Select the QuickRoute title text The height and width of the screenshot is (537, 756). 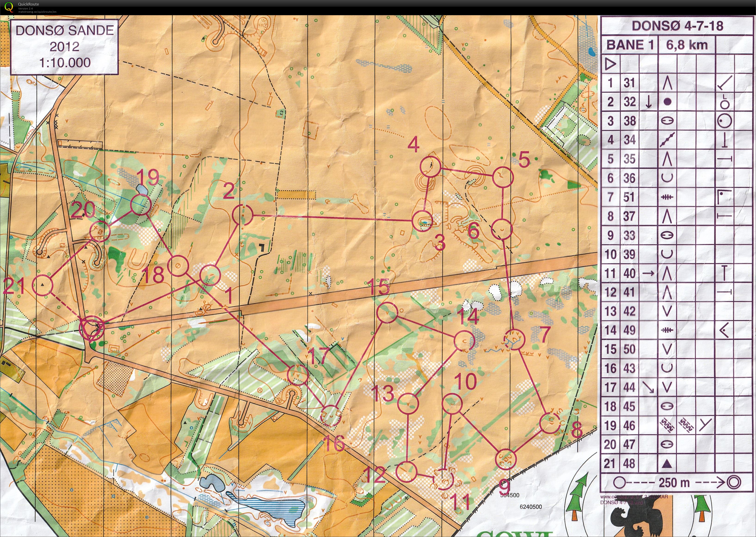28,4
